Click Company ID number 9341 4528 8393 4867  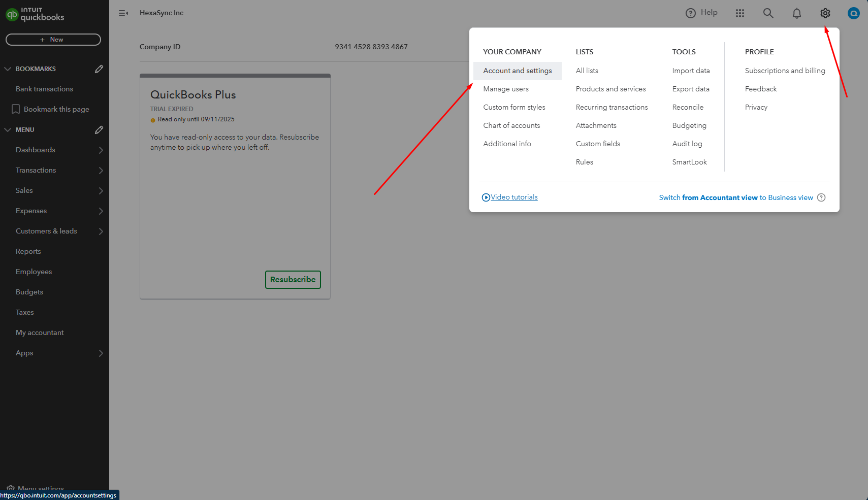click(x=371, y=47)
